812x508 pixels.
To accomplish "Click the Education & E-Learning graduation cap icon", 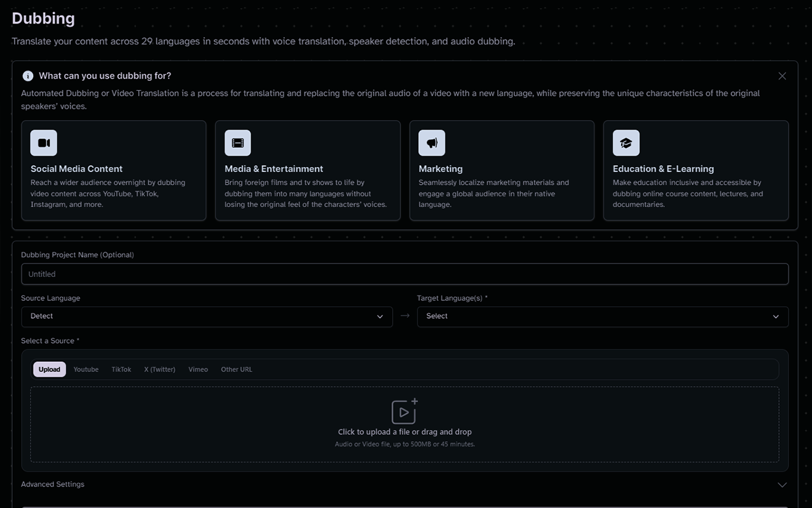I will pos(625,143).
